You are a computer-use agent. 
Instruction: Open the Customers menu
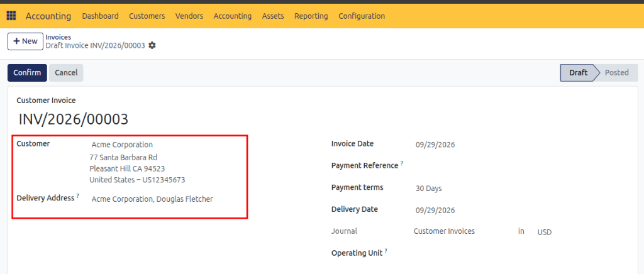(x=147, y=16)
